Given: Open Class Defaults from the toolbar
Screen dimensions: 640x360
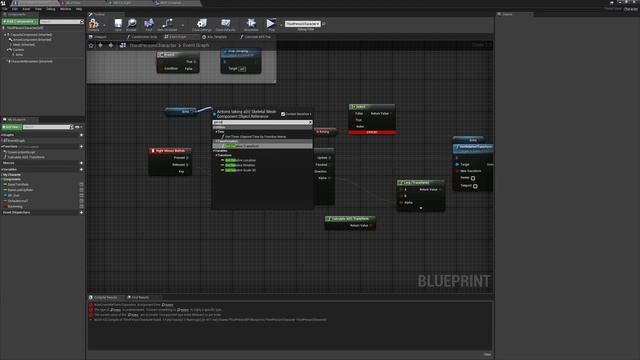Looking at the screenshot, I should point(225,23).
